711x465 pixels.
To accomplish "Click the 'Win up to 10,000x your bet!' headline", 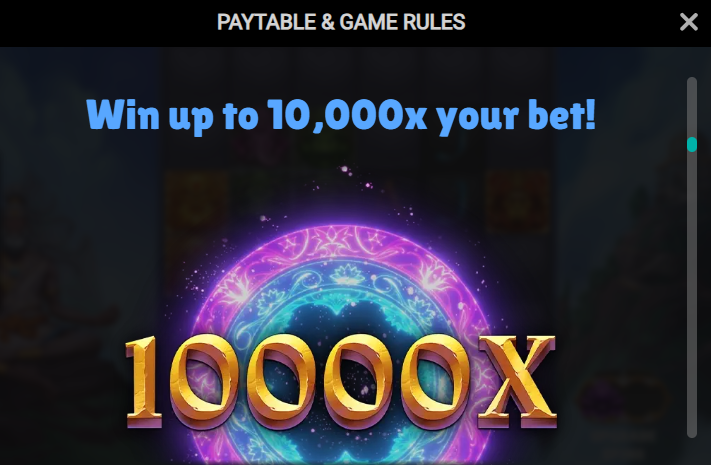I will (341, 115).
